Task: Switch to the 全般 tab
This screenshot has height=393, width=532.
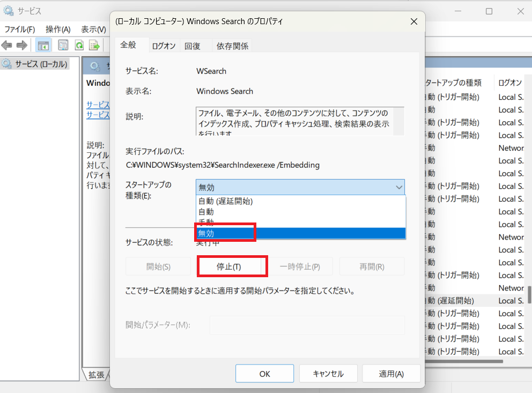Action: click(x=128, y=45)
